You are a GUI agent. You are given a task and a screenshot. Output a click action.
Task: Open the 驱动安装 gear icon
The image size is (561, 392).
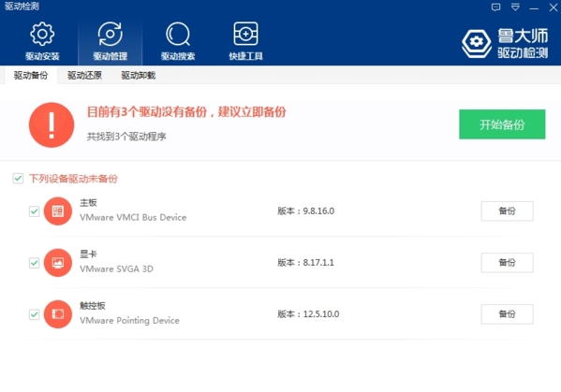(42, 34)
